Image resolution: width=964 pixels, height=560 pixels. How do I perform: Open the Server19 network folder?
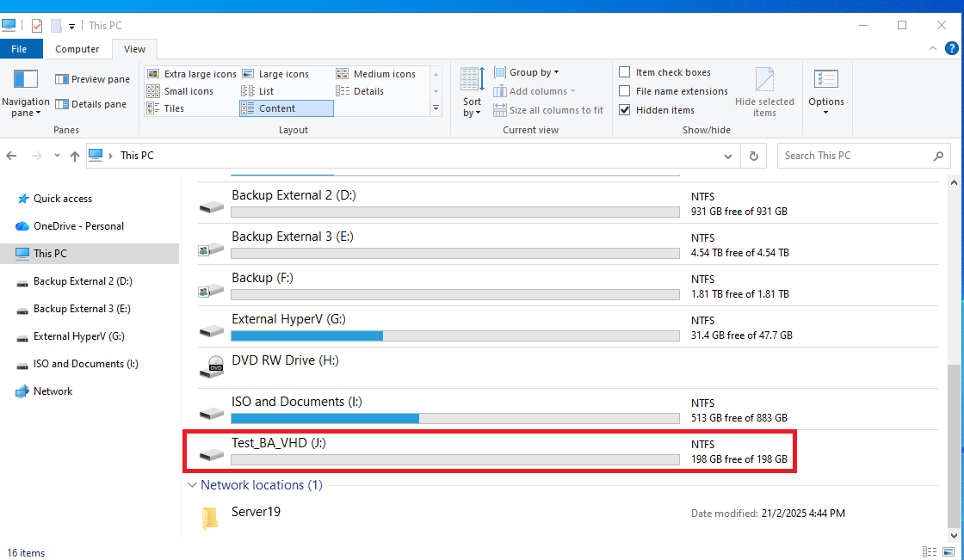tap(210, 517)
